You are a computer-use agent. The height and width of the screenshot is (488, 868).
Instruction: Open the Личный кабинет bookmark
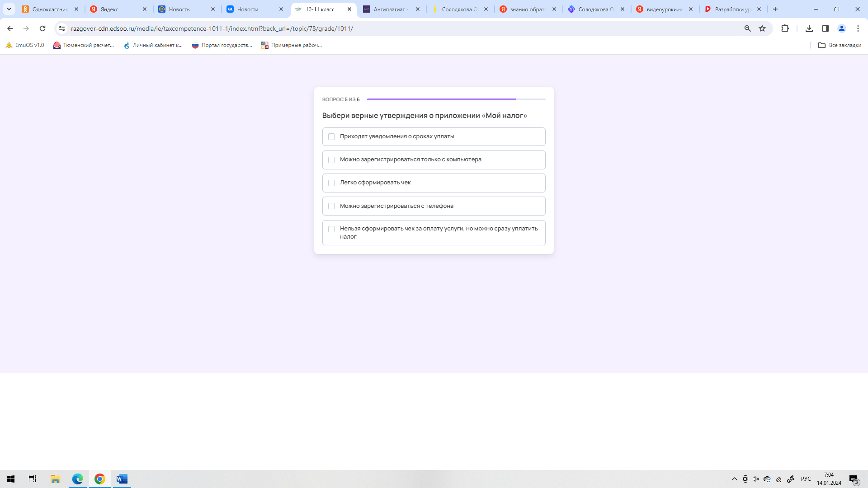click(x=153, y=45)
